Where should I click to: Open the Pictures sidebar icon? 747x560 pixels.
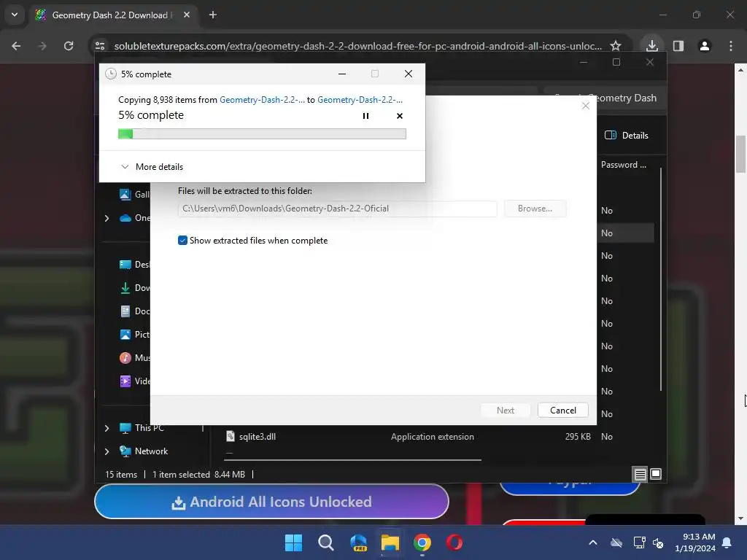pos(125,334)
